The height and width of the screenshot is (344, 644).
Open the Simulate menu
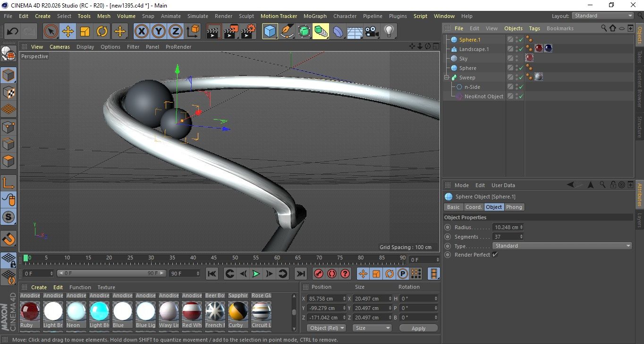[x=198, y=16]
